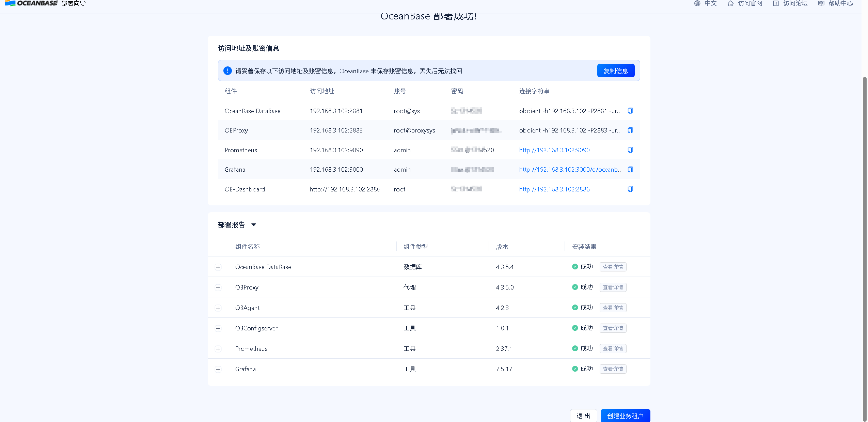Copy the OBProxy connection string

tap(630, 130)
